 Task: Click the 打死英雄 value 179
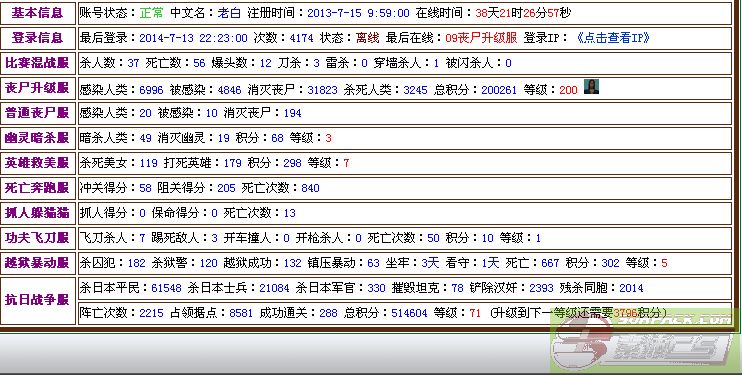(x=232, y=163)
